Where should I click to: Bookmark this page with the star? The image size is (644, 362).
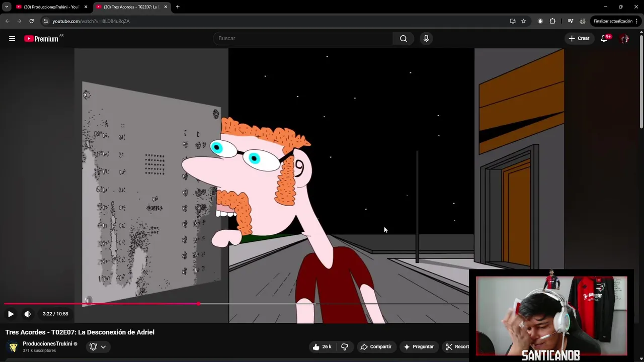(x=524, y=21)
